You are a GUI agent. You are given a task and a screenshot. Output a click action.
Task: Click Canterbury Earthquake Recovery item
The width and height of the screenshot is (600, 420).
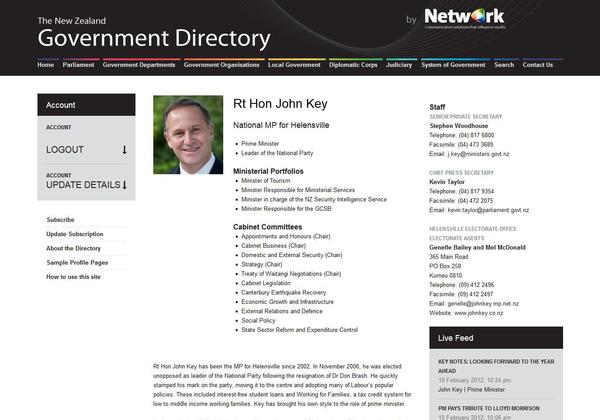284,292
